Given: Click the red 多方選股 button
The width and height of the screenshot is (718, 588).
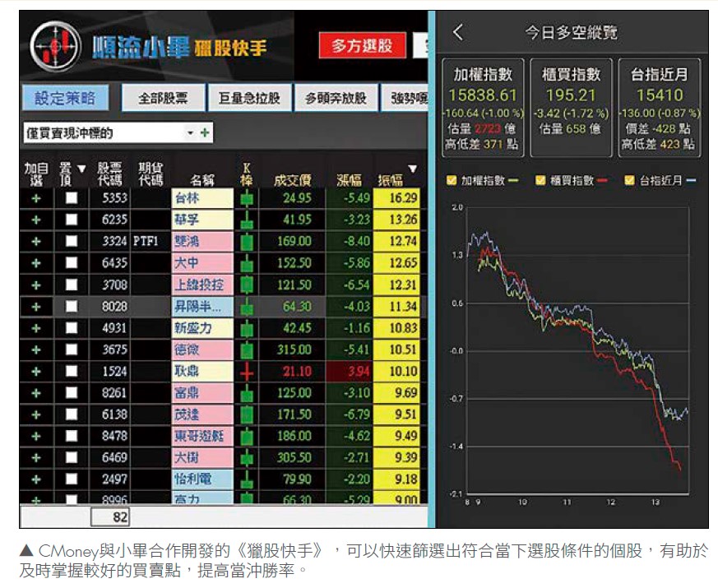Looking at the screenshot, I should (362, 45).
